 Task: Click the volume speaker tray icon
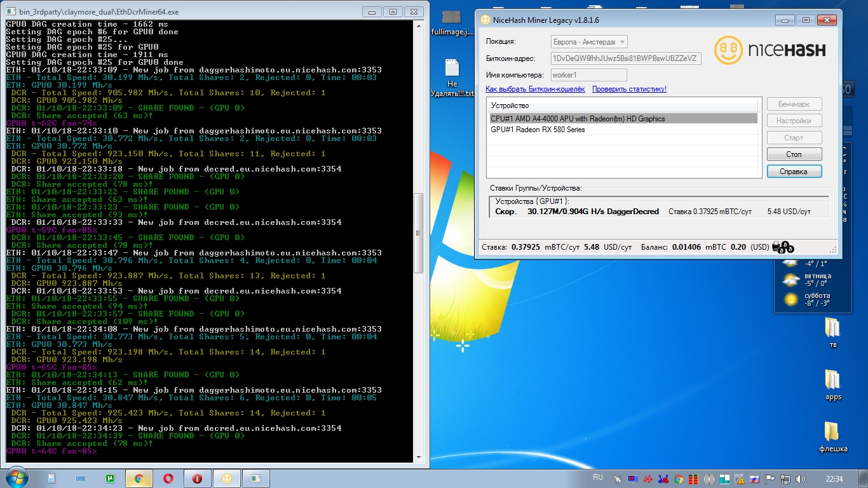coord(800,479)
